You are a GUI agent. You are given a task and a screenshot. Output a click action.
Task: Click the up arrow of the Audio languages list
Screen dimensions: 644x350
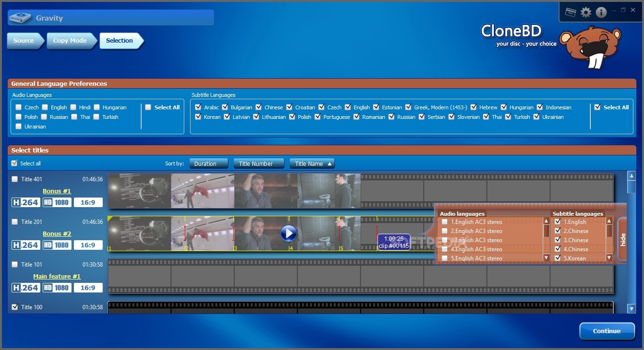pyautogui.click(x=546, y=221)
